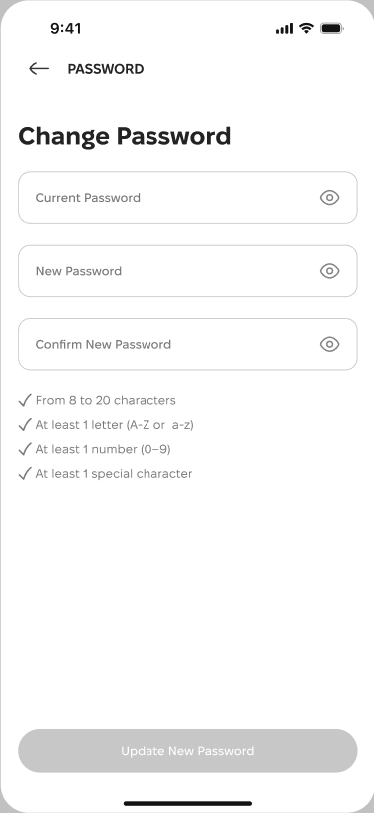The width and height of the screenshot is (374, 813).
Task: Select the Confirm New Password field
Action: click(x=188, y=344)
